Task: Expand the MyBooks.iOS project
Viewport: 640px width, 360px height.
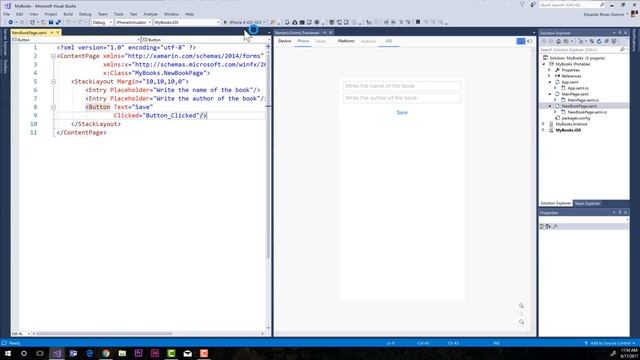Action: click(544, 130)
